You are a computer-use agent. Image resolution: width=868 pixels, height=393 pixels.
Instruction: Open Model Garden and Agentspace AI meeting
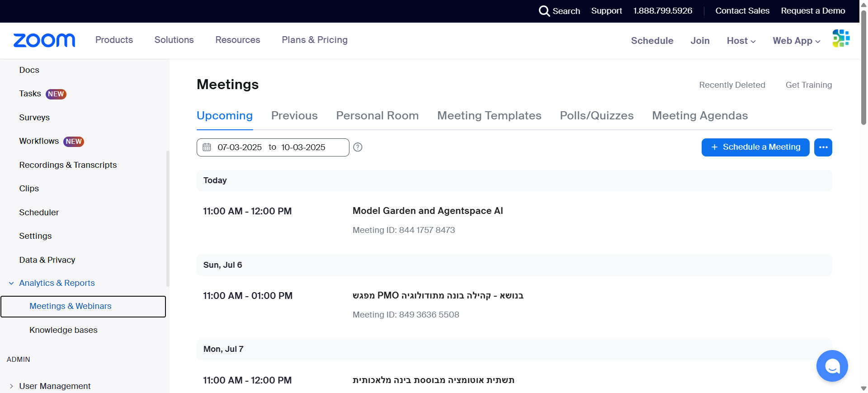(x=428, y=211)
